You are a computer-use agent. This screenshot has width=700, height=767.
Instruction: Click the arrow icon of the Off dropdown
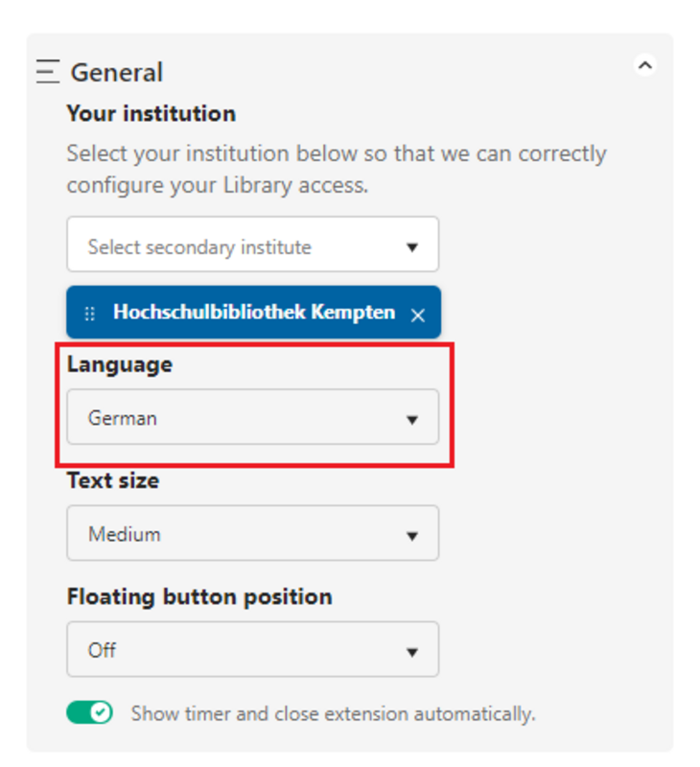412,652
